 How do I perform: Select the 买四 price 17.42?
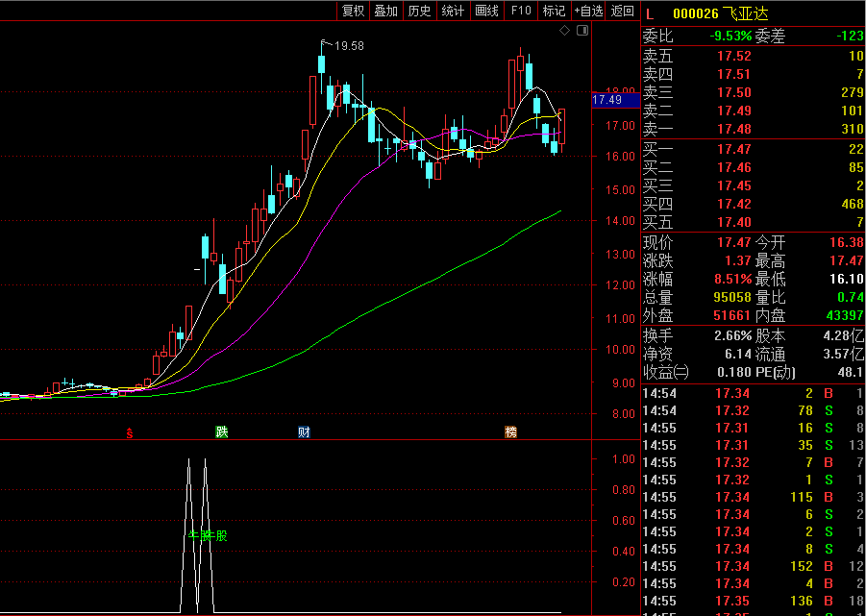coord(734,205)
